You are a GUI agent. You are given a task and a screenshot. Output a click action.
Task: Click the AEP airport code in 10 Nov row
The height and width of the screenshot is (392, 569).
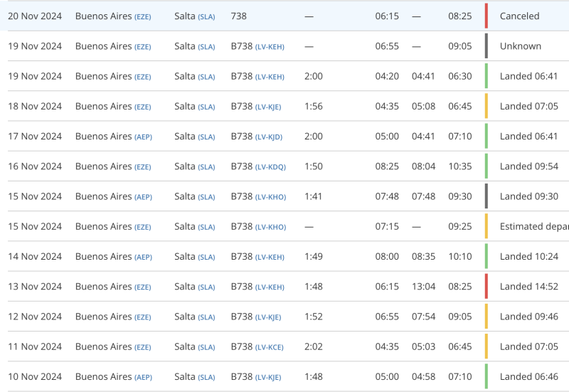pos(143,377)
